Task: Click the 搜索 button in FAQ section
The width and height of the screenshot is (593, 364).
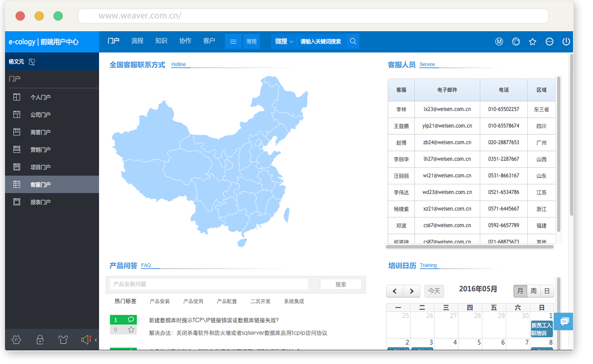Action: [x=340, y=285]
